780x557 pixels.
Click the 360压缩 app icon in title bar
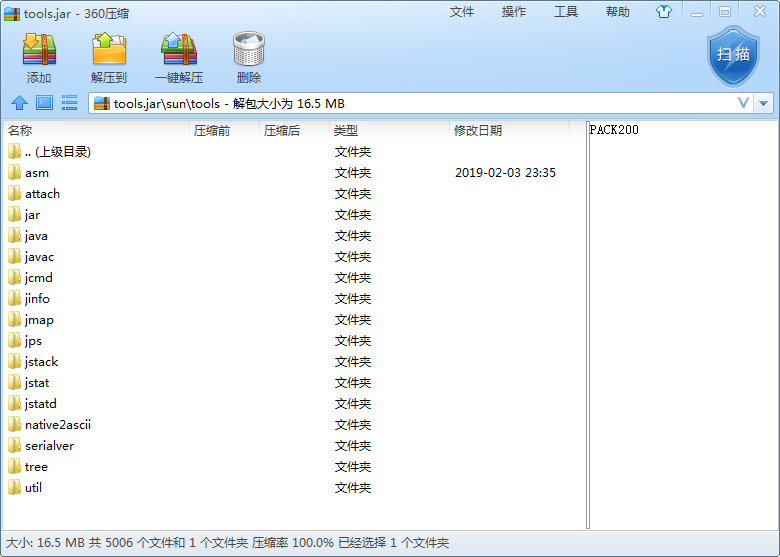coord(12,13)
